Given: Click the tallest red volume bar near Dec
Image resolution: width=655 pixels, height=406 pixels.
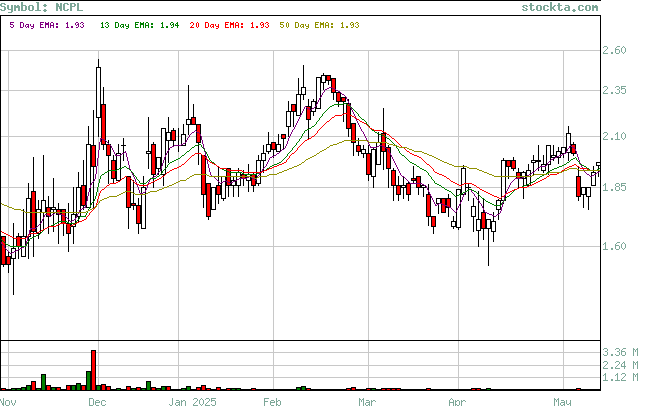Looking at the screenshot, I should click(x=94, y=370).
